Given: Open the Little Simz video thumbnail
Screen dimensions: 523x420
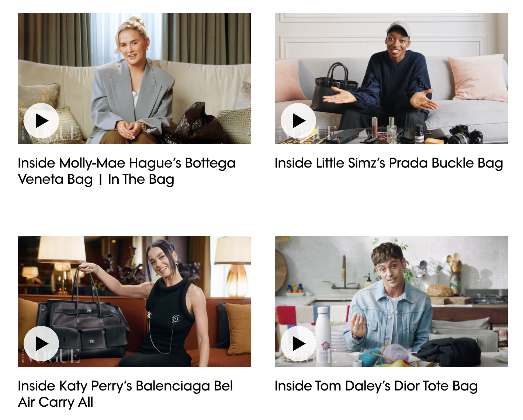Looking at the screenshot, I should click(391, 79).
